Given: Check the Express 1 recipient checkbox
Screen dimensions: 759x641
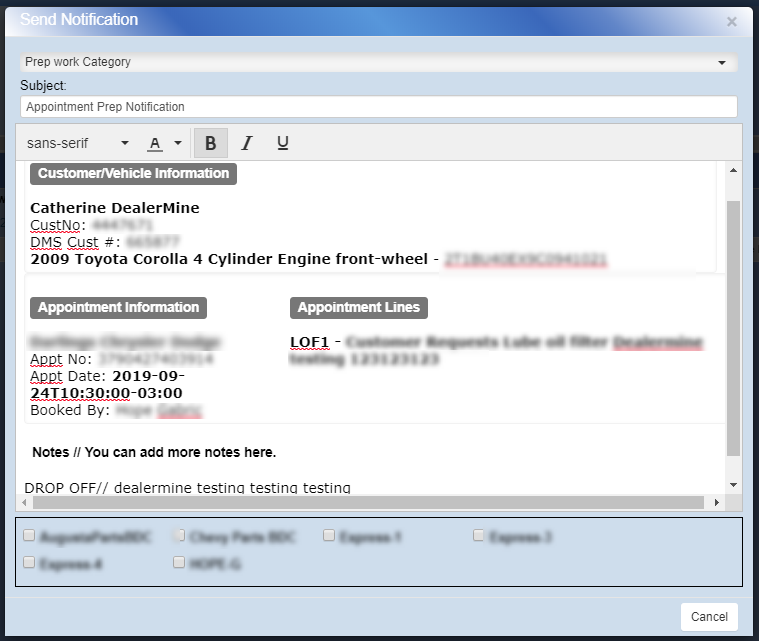Looking at the screenshot, I should 329,536.
